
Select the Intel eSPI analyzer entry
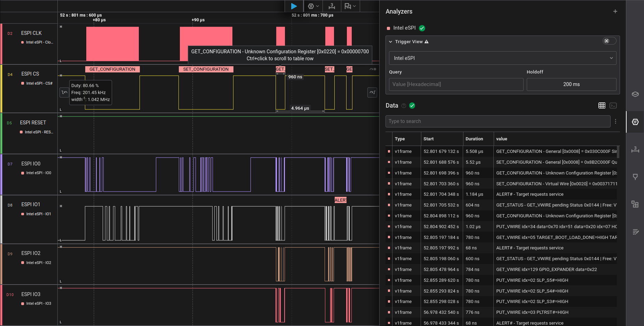coord(404,28)
